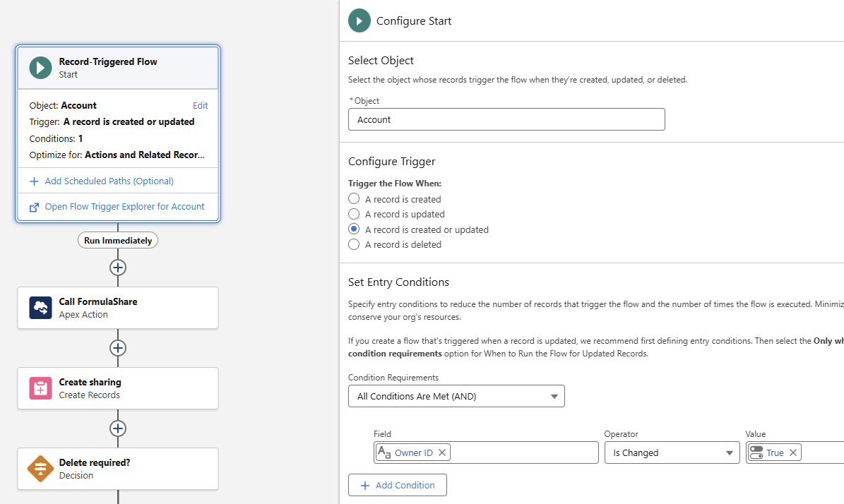Click the plus icon below Run Immediately
This screenshot has height=504, width=844.
[x=118, y=268]
